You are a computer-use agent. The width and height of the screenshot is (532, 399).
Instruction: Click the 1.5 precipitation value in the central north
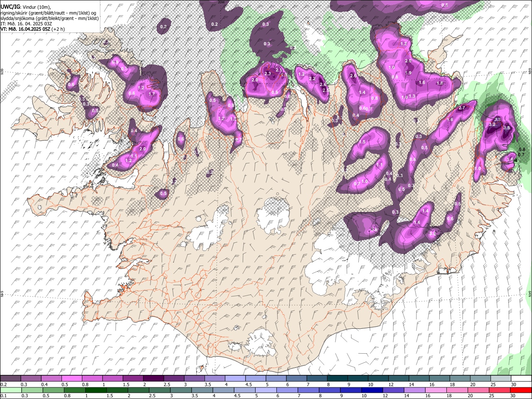point(362,142)
